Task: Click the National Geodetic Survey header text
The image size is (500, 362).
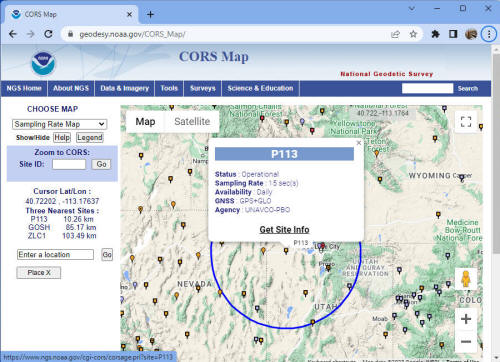Action: (x=386, y=74)
